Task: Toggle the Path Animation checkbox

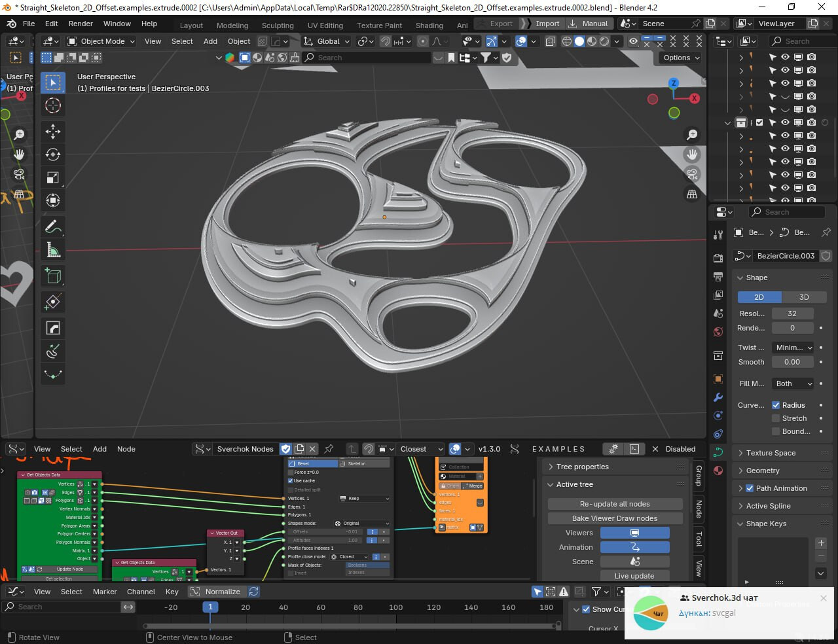Action: (x=750, y=488)
